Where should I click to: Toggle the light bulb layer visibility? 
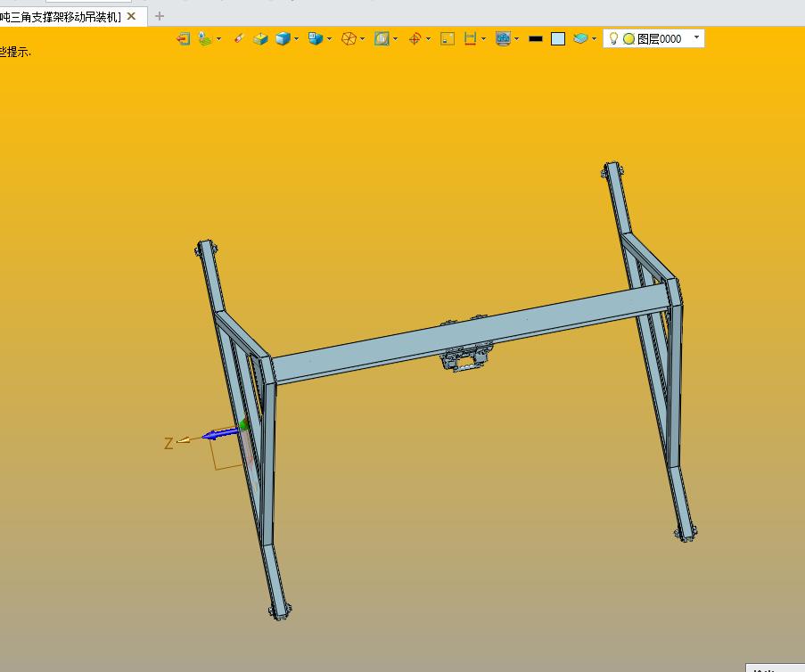coord(613,38)
